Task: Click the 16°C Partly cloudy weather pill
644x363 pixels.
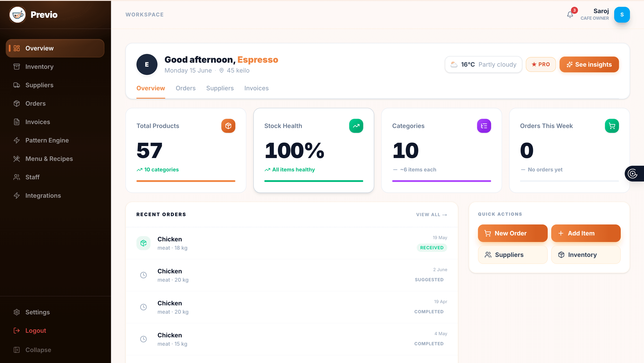Action: point(483,64)
